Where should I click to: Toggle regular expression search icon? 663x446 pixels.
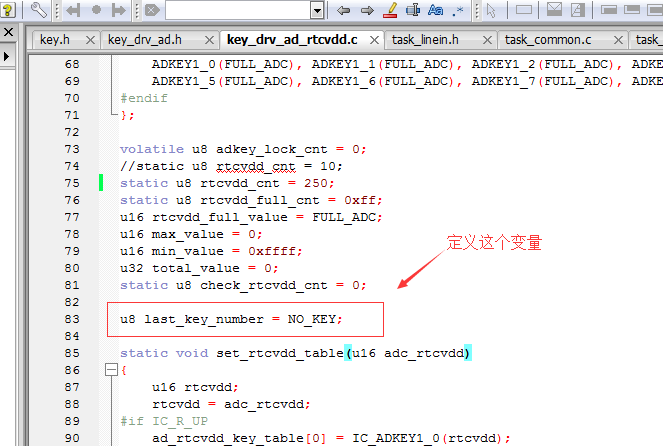point(458,11)
